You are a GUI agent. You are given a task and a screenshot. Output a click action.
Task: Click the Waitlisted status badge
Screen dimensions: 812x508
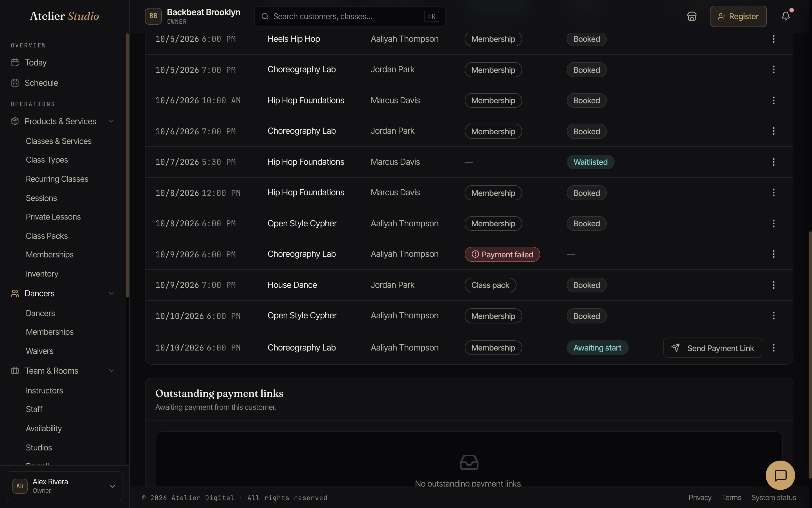(590, 162)
